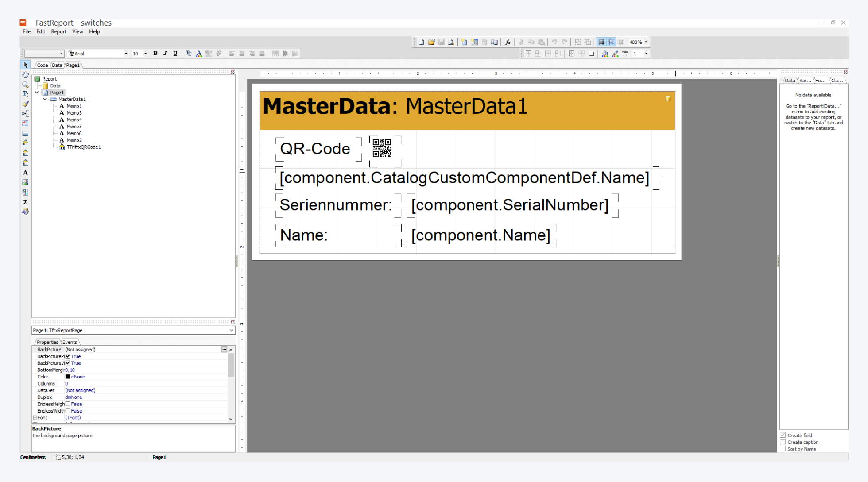Click the background fill color bucket

(605, 54)
